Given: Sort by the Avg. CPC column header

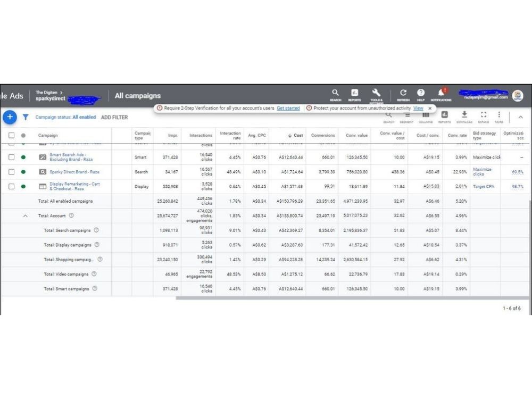Looking at the screenshot, I should click(257, 135).
